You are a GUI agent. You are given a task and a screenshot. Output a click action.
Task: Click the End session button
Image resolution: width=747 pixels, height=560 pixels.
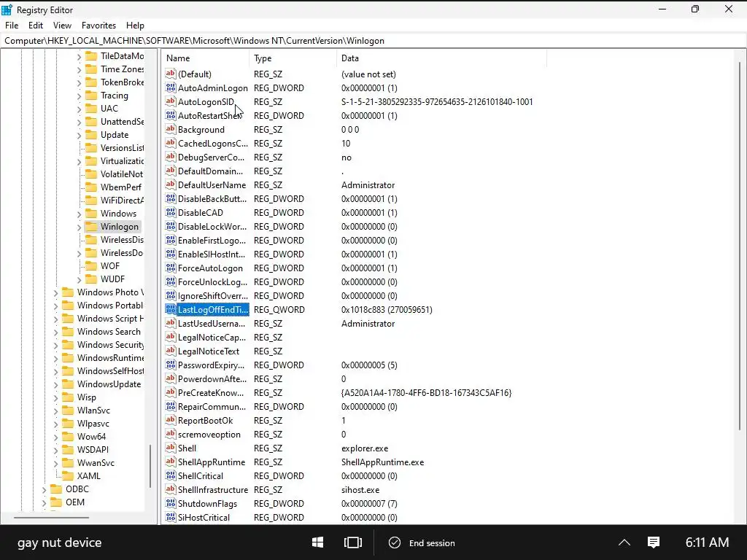pos(422,542)
